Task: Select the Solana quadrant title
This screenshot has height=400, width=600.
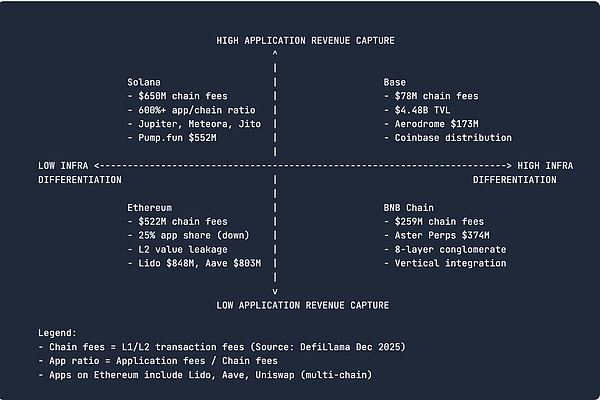Action: tap(145, 81)
